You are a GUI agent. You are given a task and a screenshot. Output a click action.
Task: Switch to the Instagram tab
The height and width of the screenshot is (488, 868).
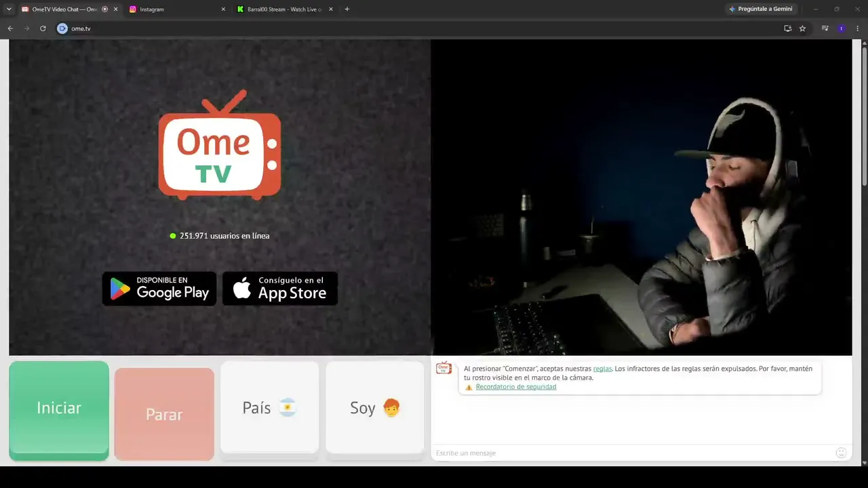tap(178, 9)
